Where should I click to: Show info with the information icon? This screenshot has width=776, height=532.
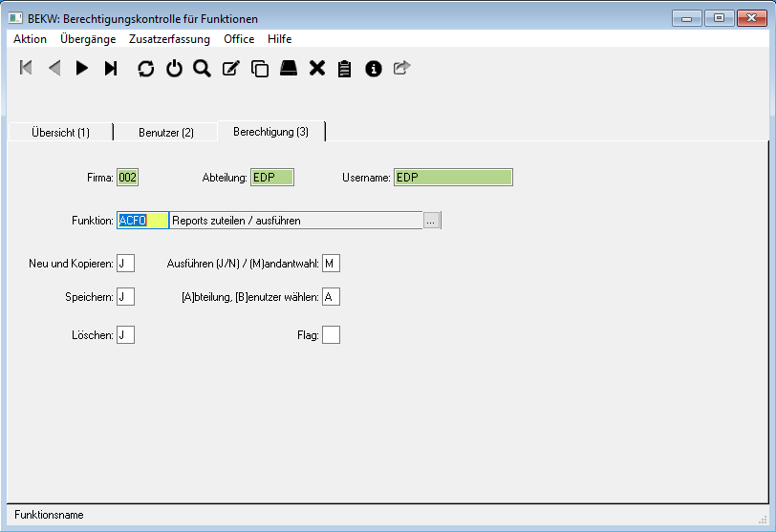click(374, 68)
